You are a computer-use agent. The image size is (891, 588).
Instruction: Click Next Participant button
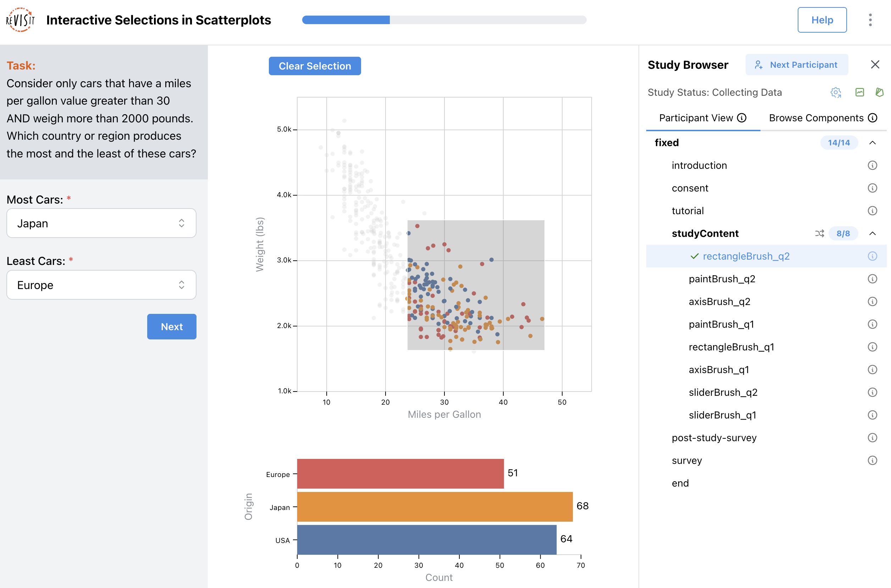[797, 65]
